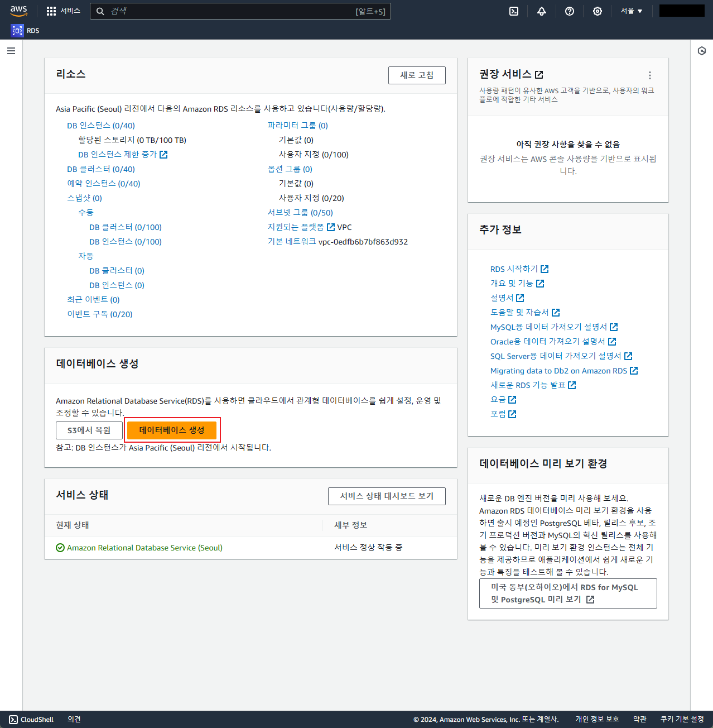Open the help question mark icon
Screen dimensions: 713x728
click(x=570, y=11)
